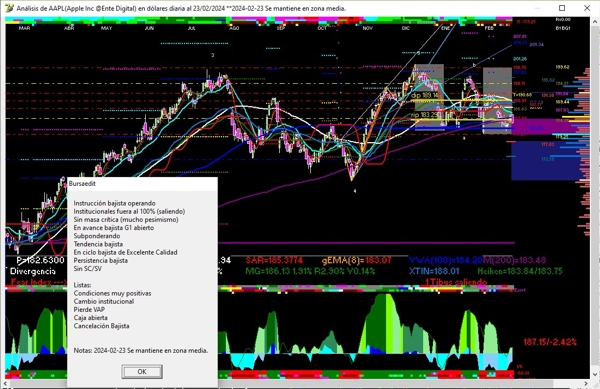The width and height of the screenshot is (600, 389).
Task: Click the horizontal scrollbar right arrow
Action: coord(586,383)
